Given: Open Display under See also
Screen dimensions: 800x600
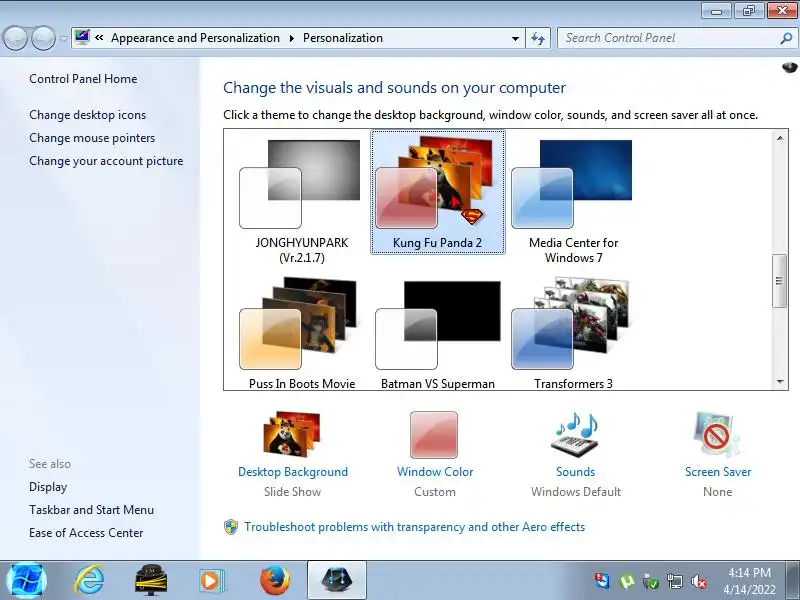Looking at the screenshot, I should coord(48,487).
